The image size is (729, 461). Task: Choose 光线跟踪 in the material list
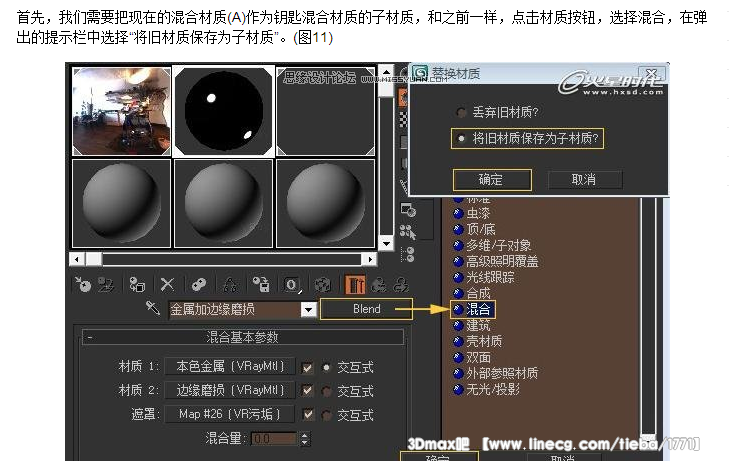(490, 277)
